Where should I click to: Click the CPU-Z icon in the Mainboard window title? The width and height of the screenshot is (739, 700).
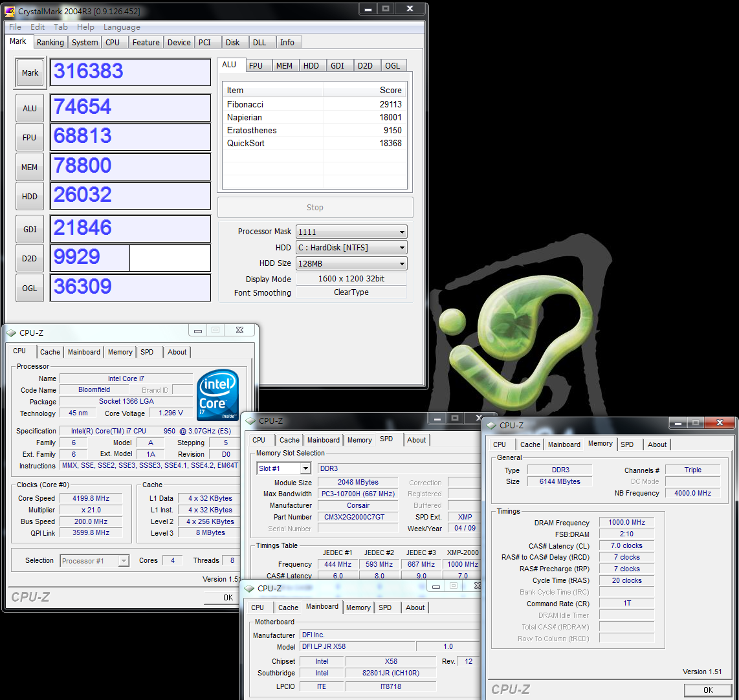[x=249, y=588]
